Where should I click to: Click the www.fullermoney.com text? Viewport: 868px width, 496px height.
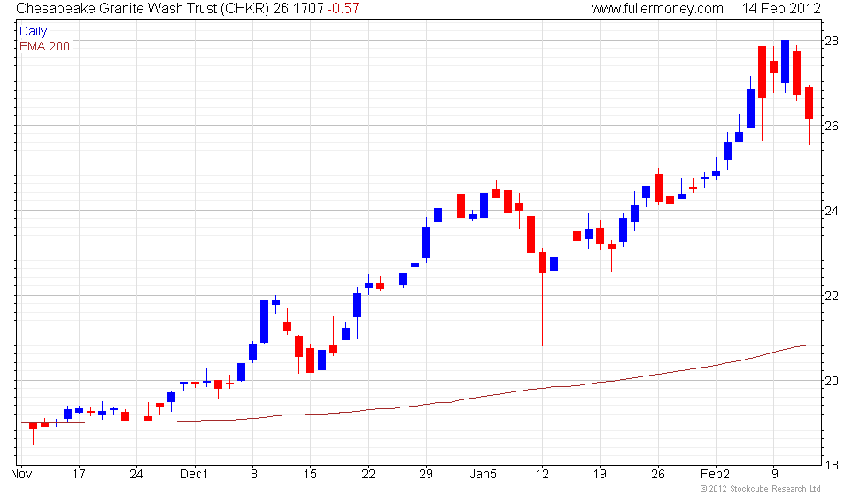pos(657,8)
